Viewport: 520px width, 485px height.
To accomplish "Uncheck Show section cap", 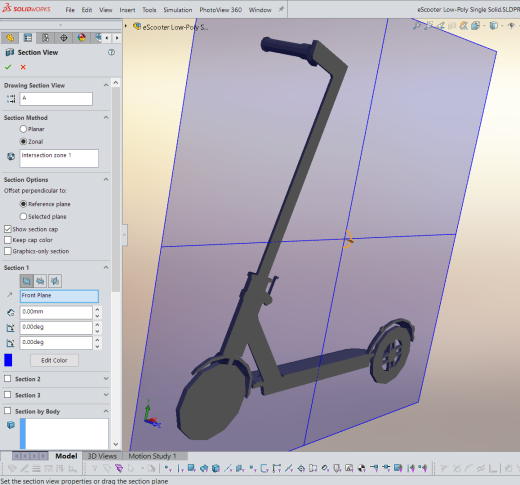I will (8, 229).
